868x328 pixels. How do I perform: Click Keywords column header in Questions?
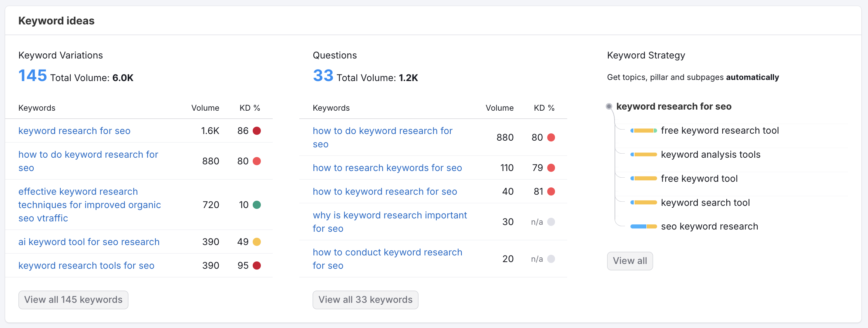(331, 108)
